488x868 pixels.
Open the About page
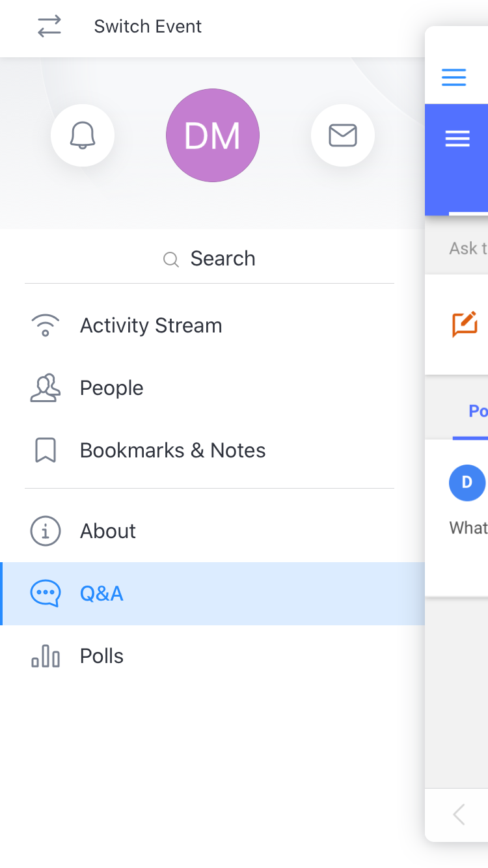(212, 531)
